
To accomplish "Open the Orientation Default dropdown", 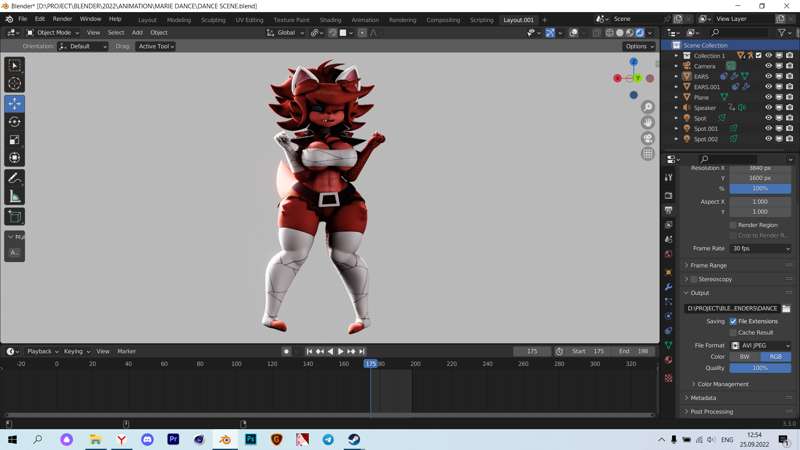I will coord(83,46).
